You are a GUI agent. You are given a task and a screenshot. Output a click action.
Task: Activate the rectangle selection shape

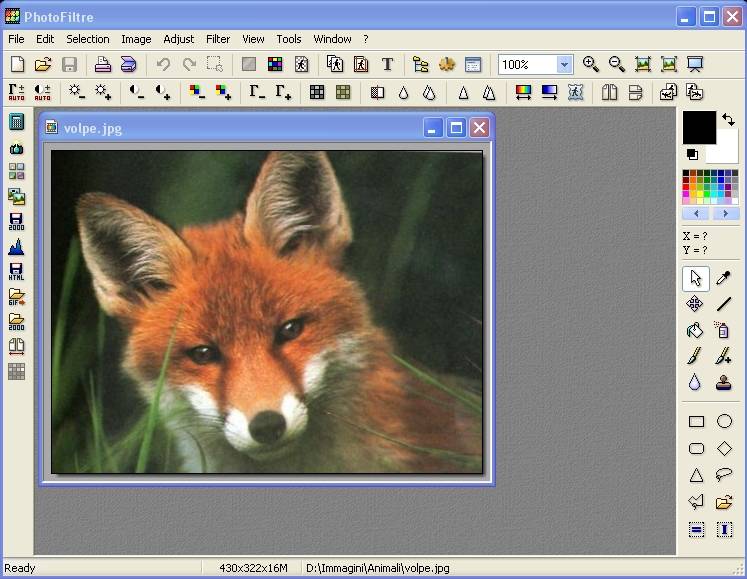pyautogui.click(x=696, y=422)
